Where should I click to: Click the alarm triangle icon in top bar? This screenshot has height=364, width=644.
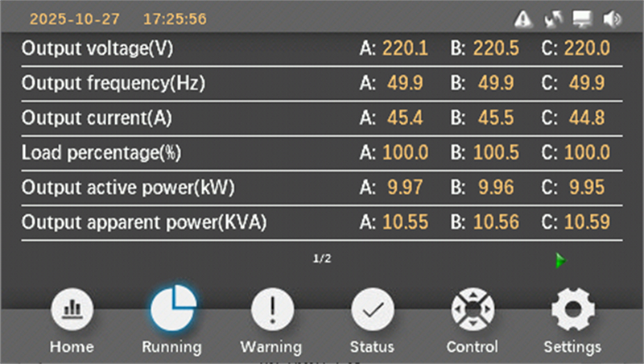pos(522,19)
